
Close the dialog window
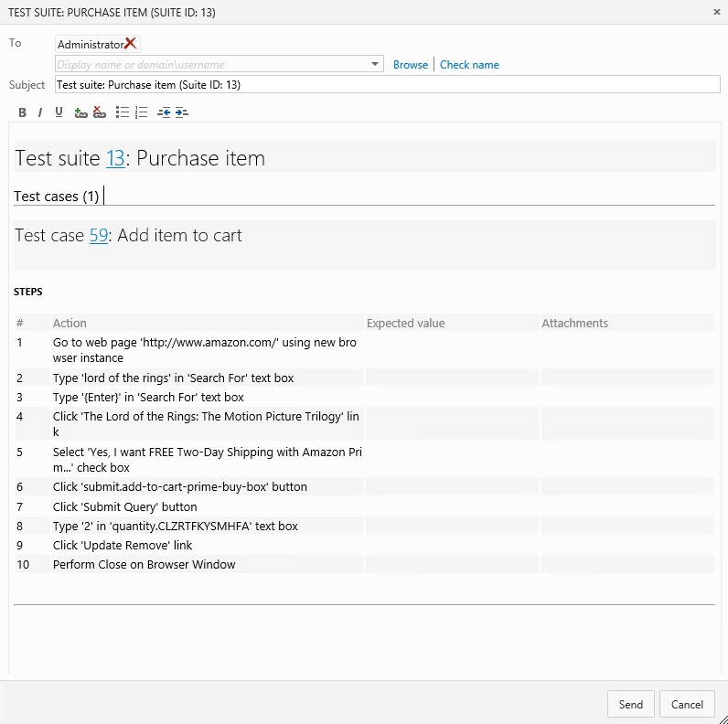[x=716, y=12]
